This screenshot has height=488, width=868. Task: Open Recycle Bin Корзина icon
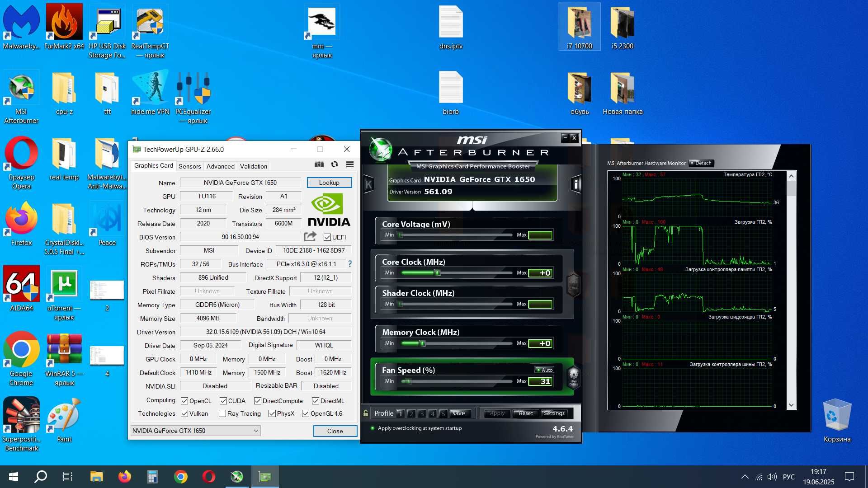[837, 420]
